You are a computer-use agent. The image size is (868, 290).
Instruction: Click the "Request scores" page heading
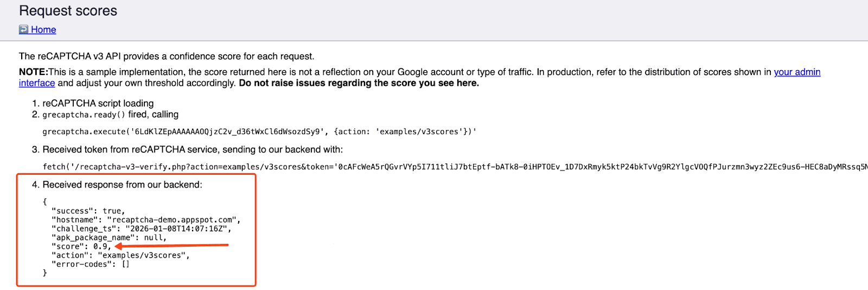tap(68, 11)
